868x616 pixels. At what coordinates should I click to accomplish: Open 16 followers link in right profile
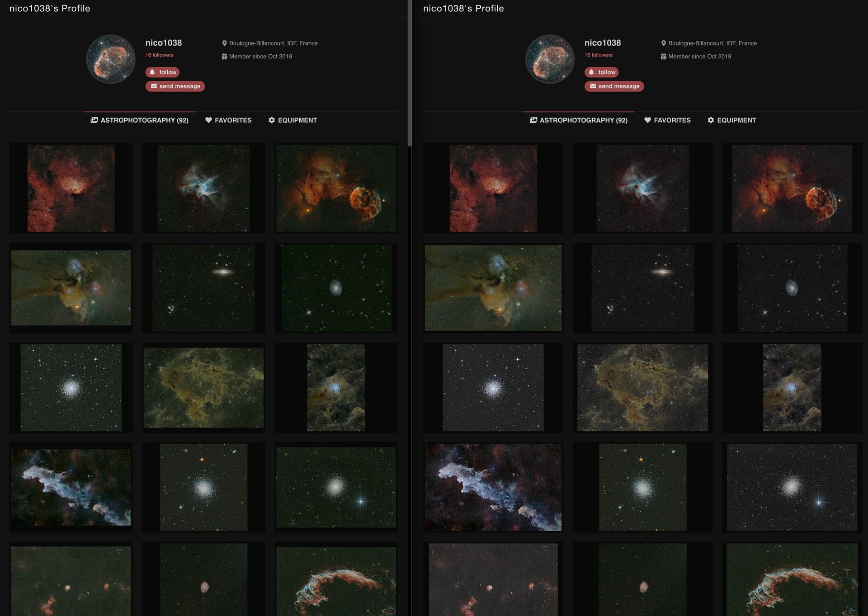pos(599,55)
